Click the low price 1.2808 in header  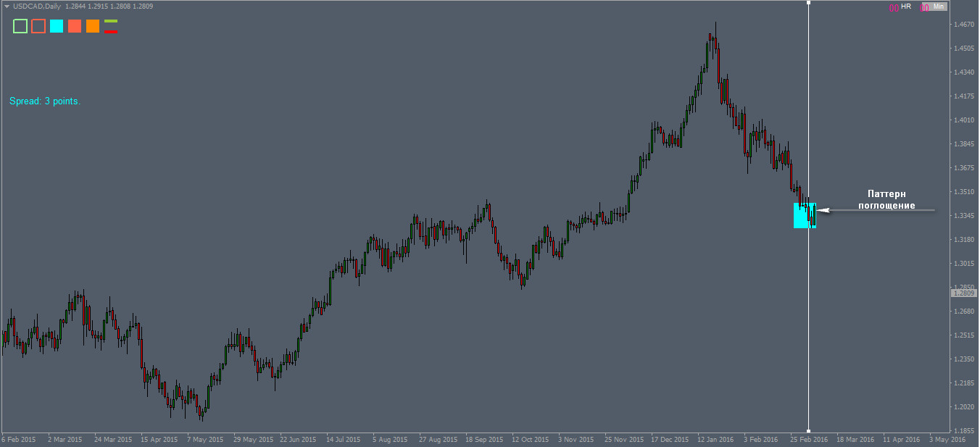click(x=120, y=6)
